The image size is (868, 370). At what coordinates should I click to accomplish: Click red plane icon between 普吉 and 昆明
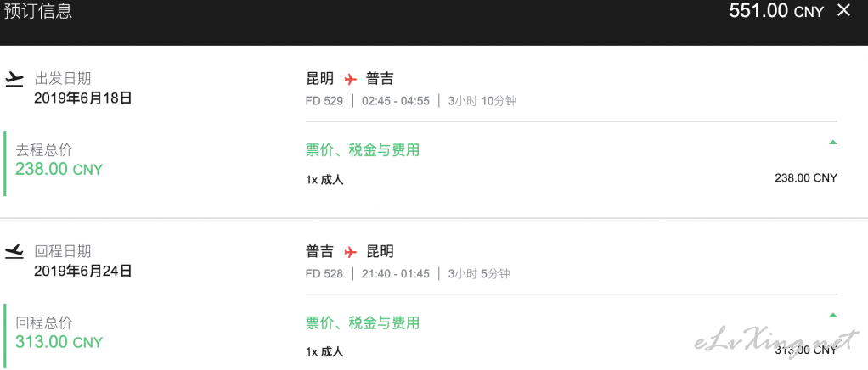(x=350, y=252)
